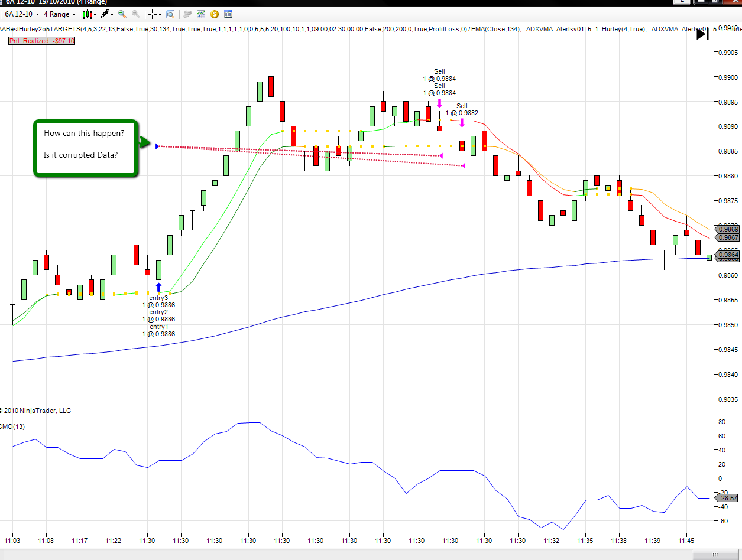Viewport: 742px width, 560px height.
Task: Click the Sell 1 @ 0.9882 label
Action: point(462,109)
